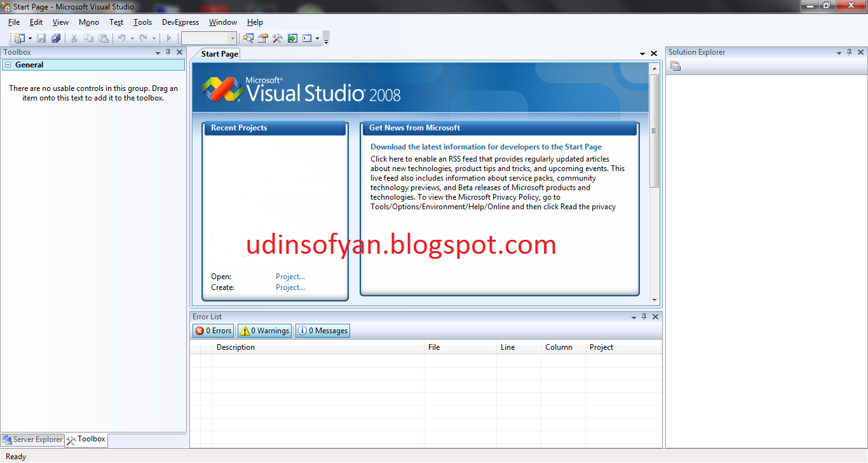Viewport: 868px width, 463px height.
Task: Open the Undo history dropdown arrow
Action: pyautogui.click(x=132, y=39)
